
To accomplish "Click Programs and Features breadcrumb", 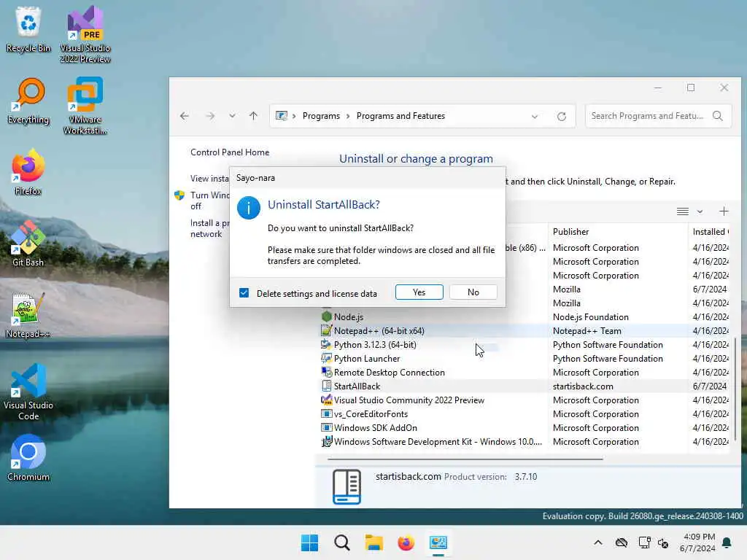I will coord(400,116).
